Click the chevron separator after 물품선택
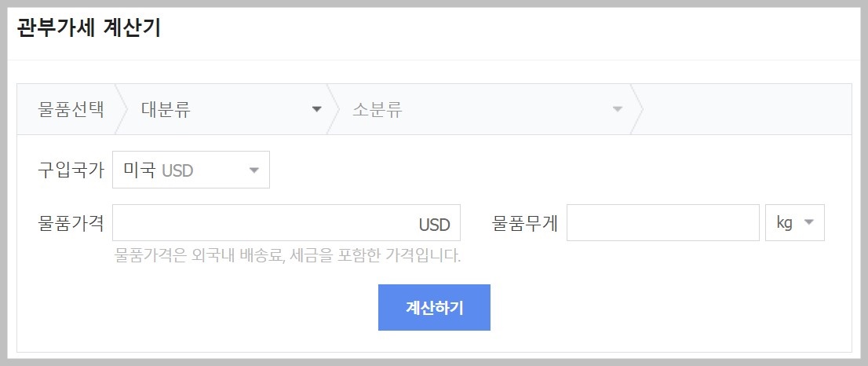The height and width of the screenshot is (366, 868). coord(122,109)
